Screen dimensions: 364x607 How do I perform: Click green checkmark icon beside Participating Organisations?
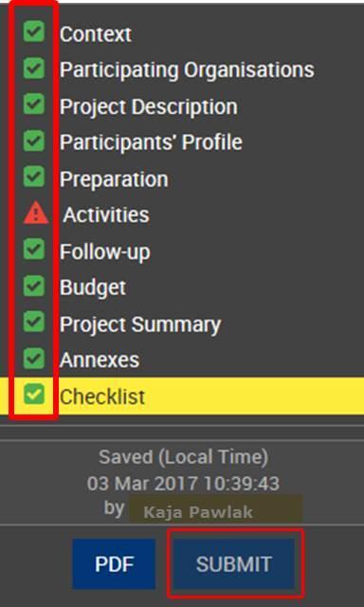point(34,67)
